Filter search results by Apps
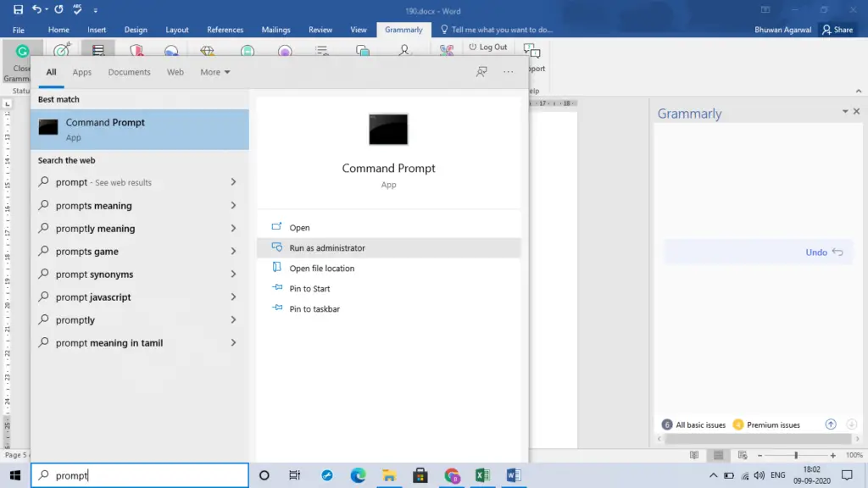The width and height of the screenshot is (868, 488). [x=82, y=72]
